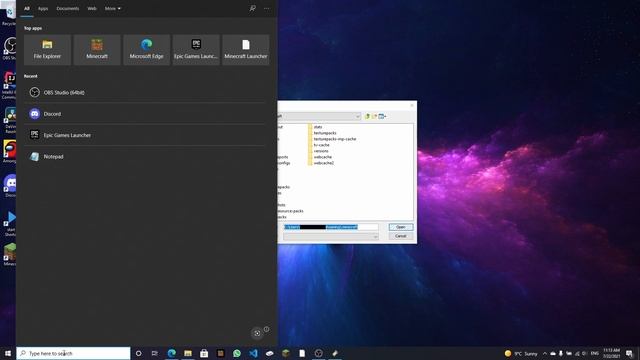Viewport: 640px width, 360px height.
Task: Open File Explorer from Top apps
Action: 47,50
